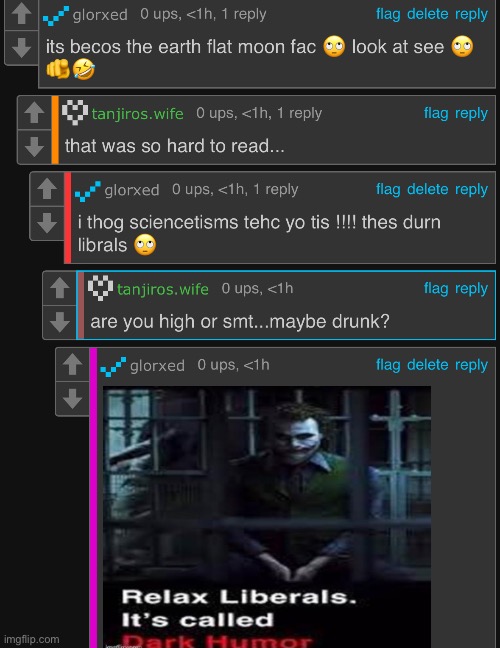Upvote glorxed's flat earth comment
The image size is (500, 648).
click(21, 14)
